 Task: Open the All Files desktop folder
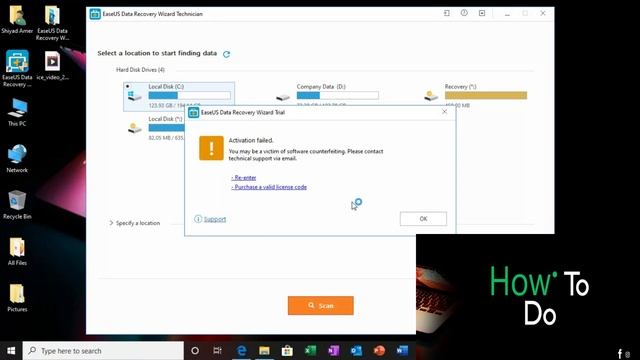click(17, 251)
